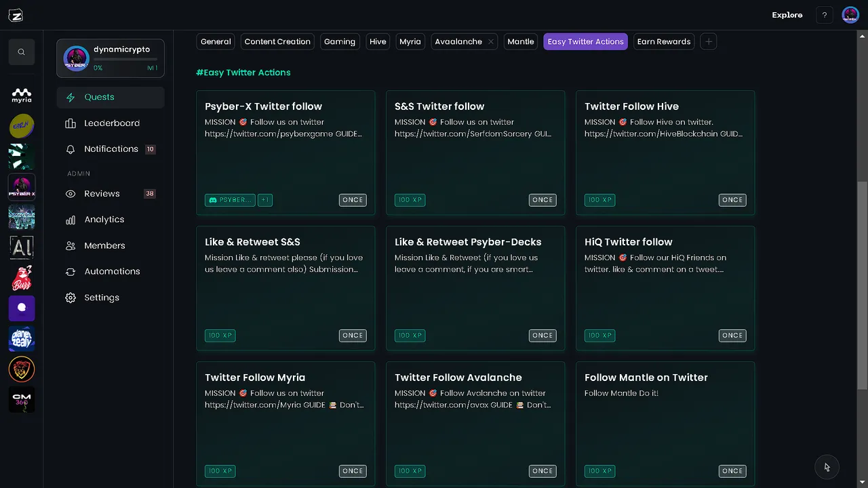The width and height of the screenshot is (868, 488).
Task: Switch to the Content Creation tab
Action: tap(277, 41)
